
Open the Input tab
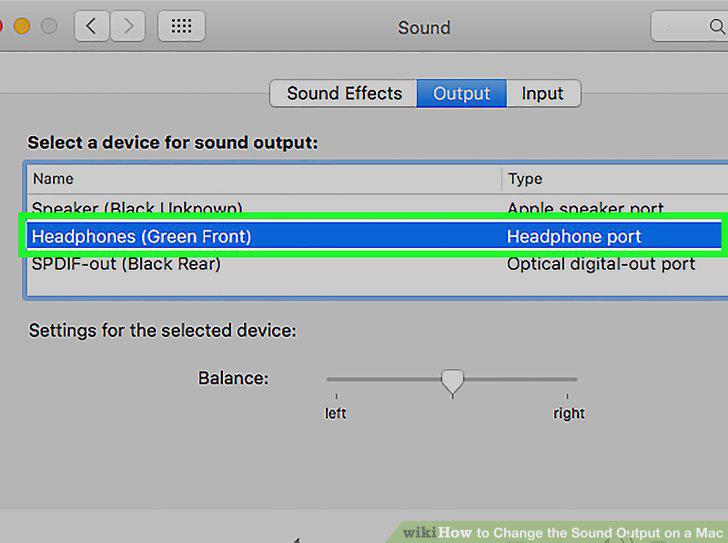pyautogui.click(x=543, y=93)
